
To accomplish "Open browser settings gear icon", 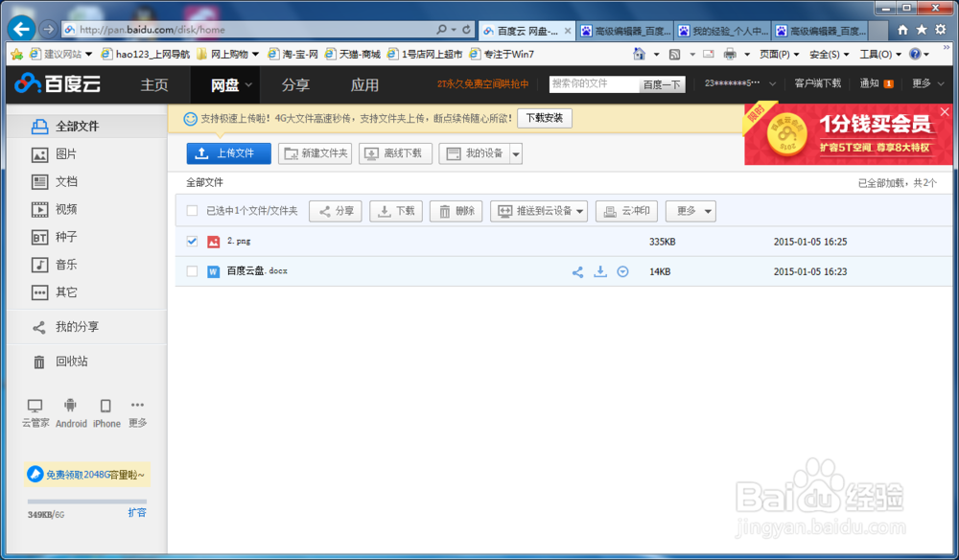I will (x=941, y=30).
